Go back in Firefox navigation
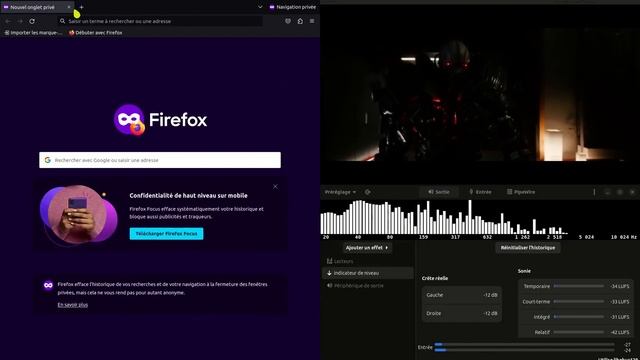The width and height of the screenshot is (640, 360). click(x=8, y=21)
